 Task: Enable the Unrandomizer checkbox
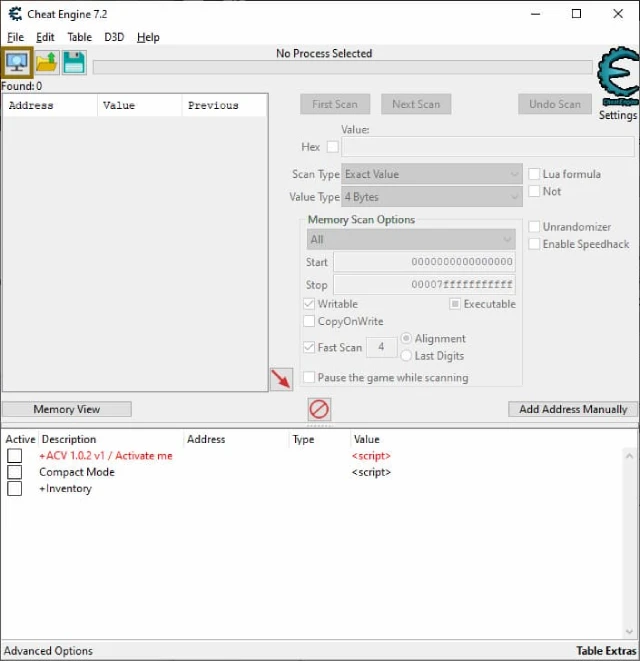tap(534, 226)
